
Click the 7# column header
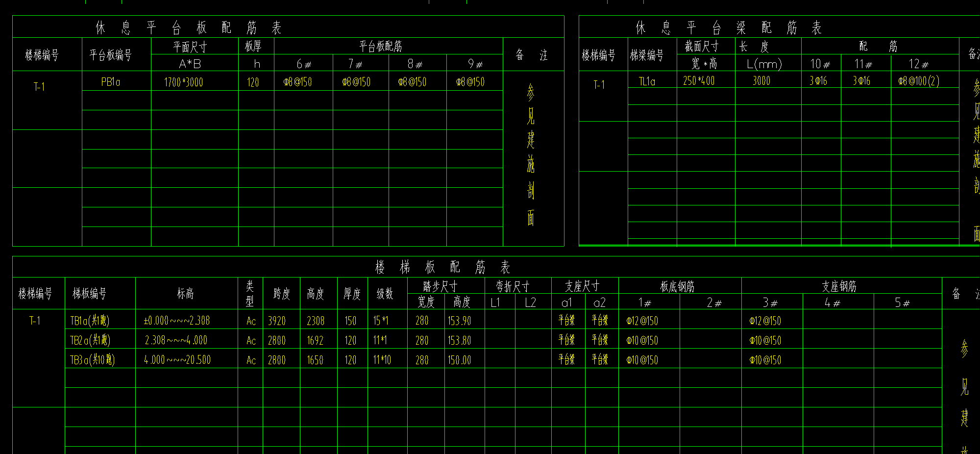356,64
